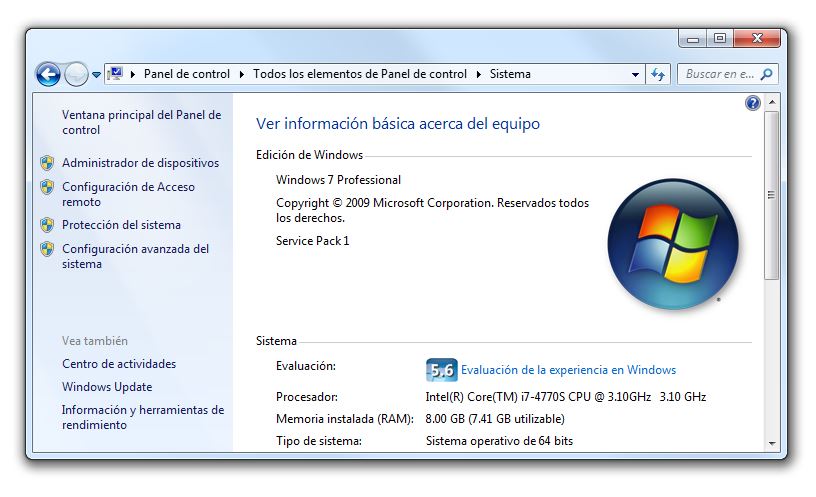Image resolution: width=816 pixels, height=497 pixels.
Task: Click shield icon beside Protección del sistema
Action: (47, 225)
